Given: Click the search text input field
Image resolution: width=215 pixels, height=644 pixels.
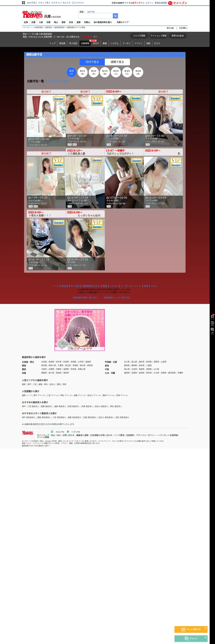Looking at the screenshot, I should tap(96, 16).
